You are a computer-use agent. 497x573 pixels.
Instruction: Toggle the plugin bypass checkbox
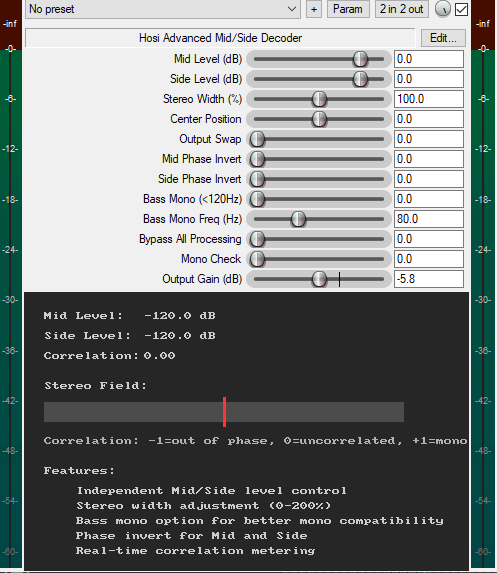(x=461, y=10)
